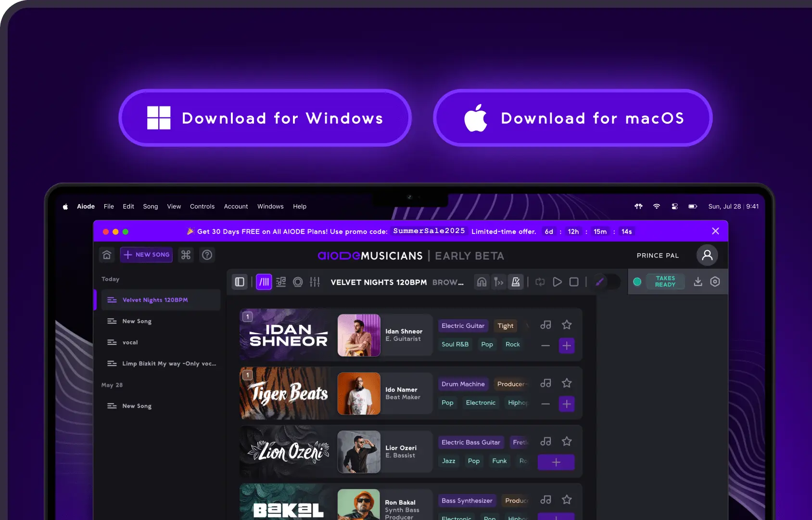The width and height of the screenshot is (812, 520).
Task: Decrease Idan Shneor count with minus
Action: coord(546,346)
